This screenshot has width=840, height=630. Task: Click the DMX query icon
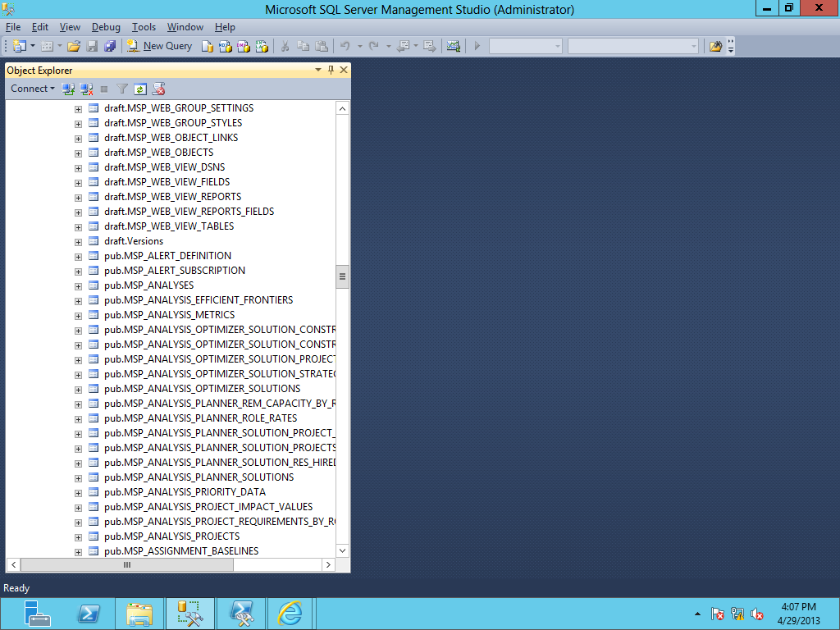244,46
